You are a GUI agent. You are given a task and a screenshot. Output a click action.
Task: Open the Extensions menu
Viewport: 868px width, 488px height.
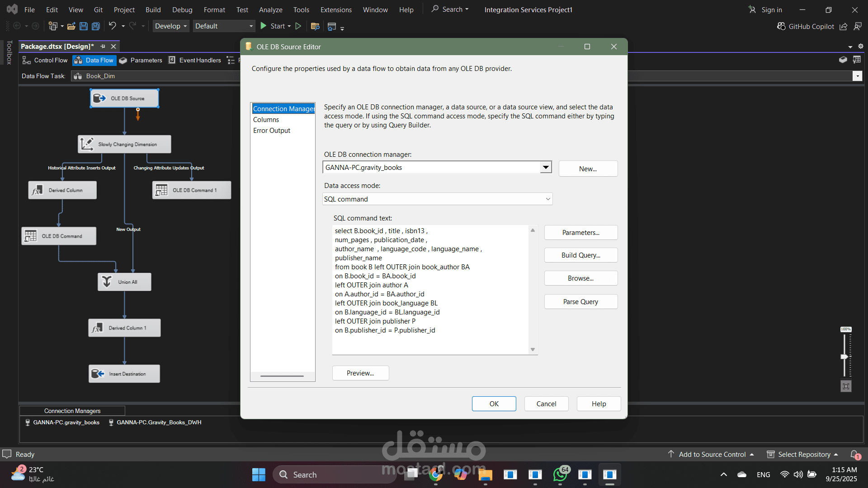coord(335,9)
